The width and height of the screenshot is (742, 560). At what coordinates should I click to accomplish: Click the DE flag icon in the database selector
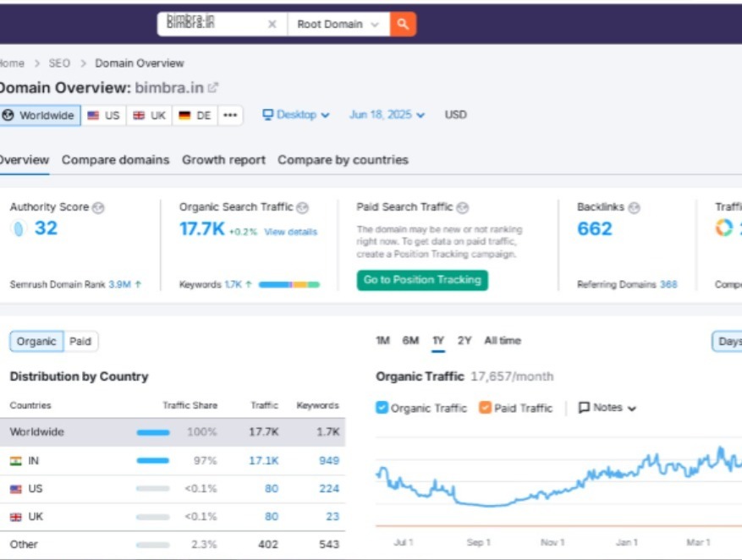[x=184, y=115]
